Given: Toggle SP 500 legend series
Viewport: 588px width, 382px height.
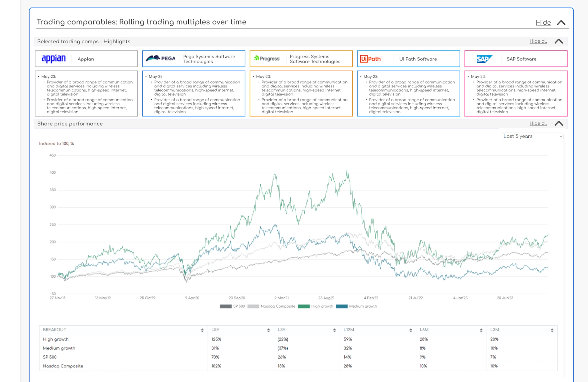Looking at the screenshot, I should tap(238, 306).
